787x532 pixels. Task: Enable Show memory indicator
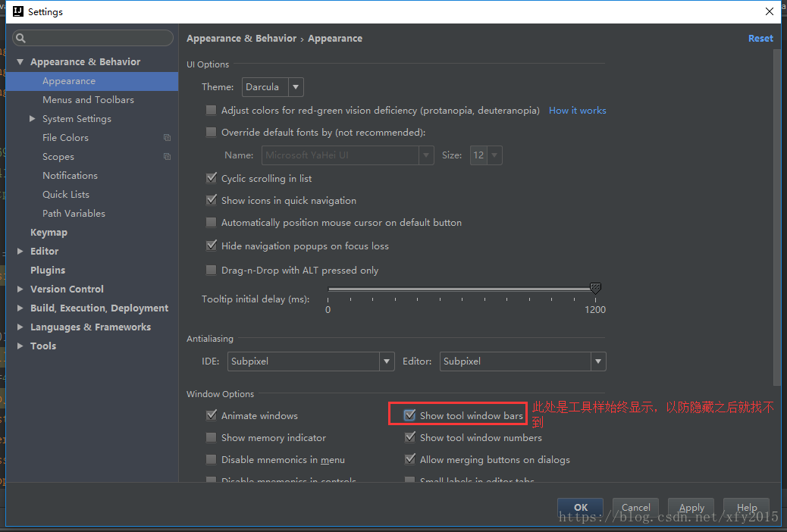[x=212, y=437]
